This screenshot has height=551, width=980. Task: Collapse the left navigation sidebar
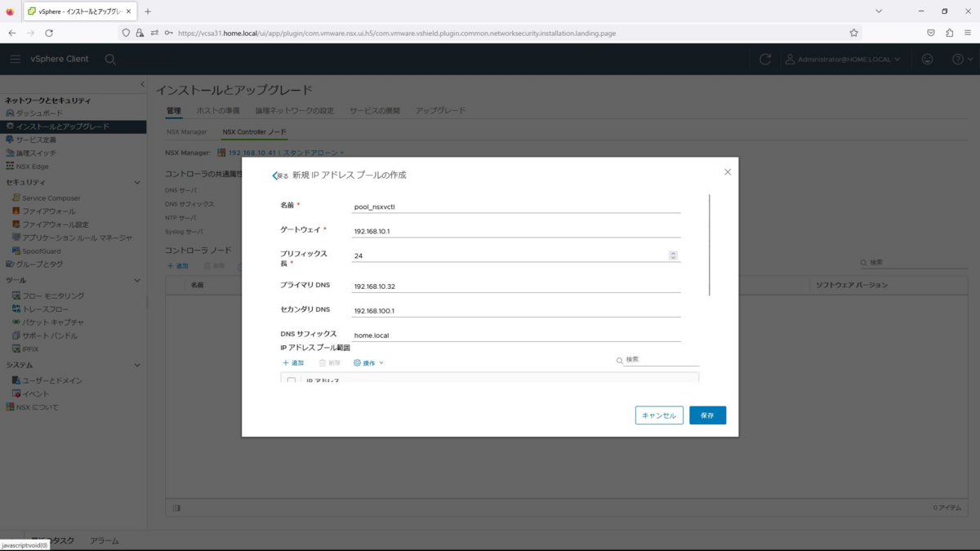pyautogui.click(x=142, y=84)
